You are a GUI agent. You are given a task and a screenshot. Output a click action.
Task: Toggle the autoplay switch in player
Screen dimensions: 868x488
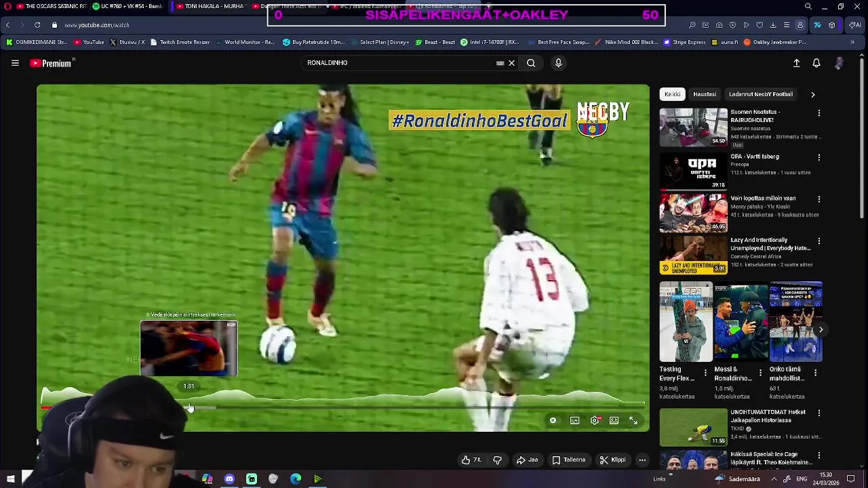[x=553, y=421]
